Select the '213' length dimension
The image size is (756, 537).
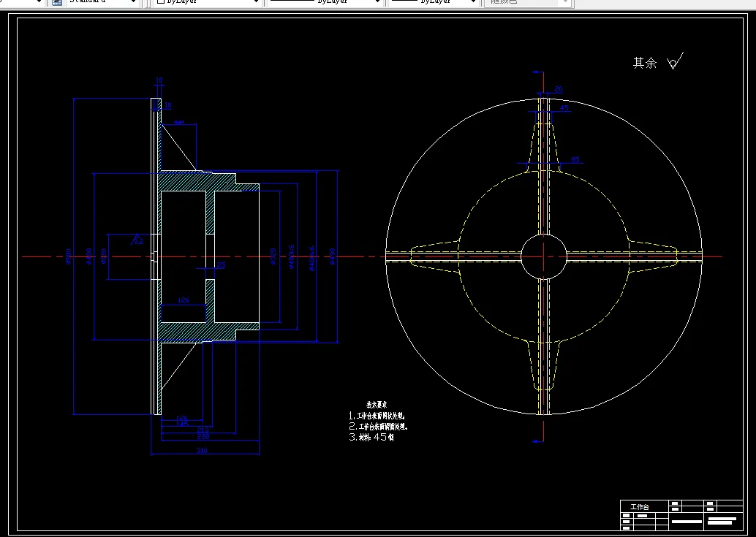pyautogui.click(x=203, y=430)
